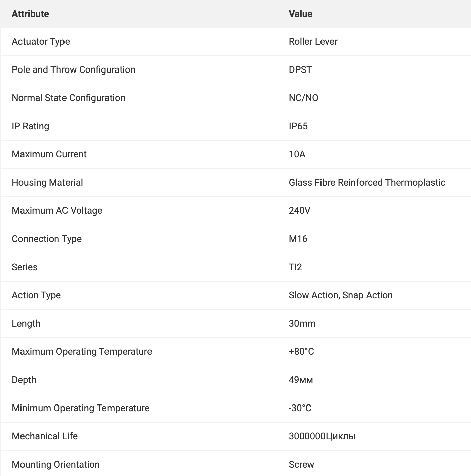This screenshot has height=476, width=471.
Task: Click the Actuator Type attribute label
Action: 41,42
